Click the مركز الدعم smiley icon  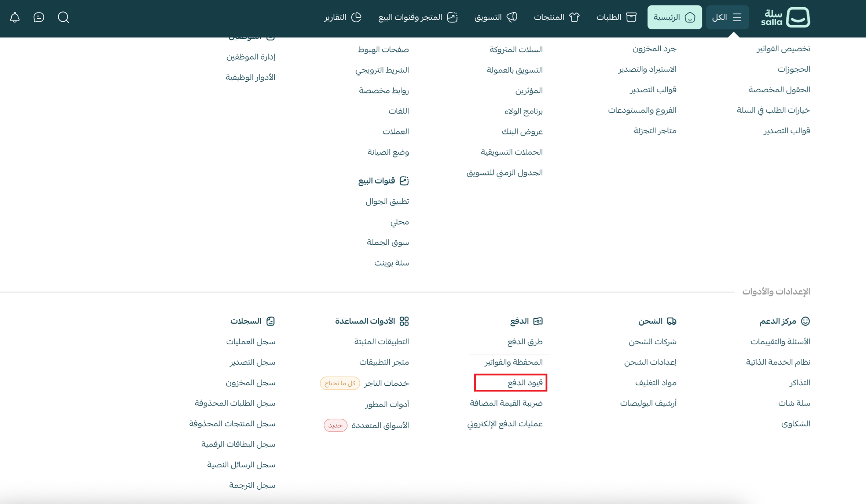[805, 320]
